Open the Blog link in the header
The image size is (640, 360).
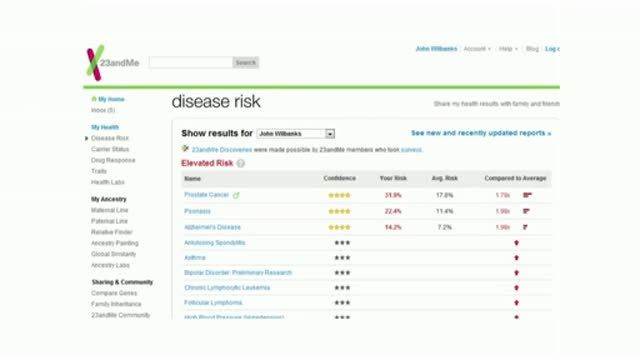tap(532, 49)
